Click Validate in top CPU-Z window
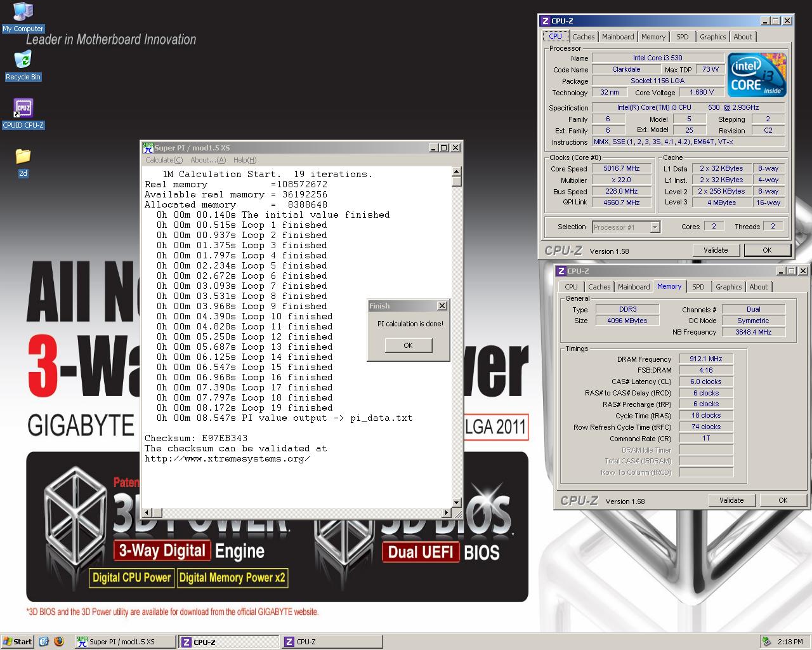Screen dimensions: 812x650 tap(716, 250)
